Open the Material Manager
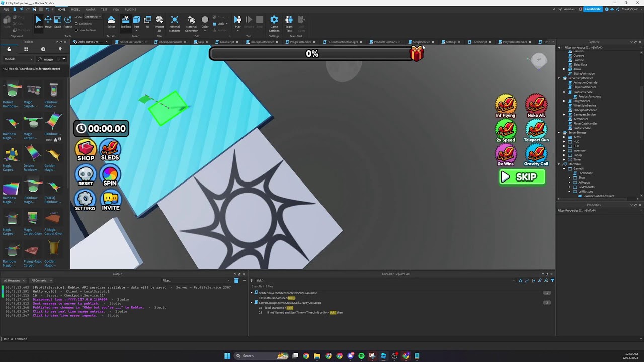644x362 pixels. point(175,23)
